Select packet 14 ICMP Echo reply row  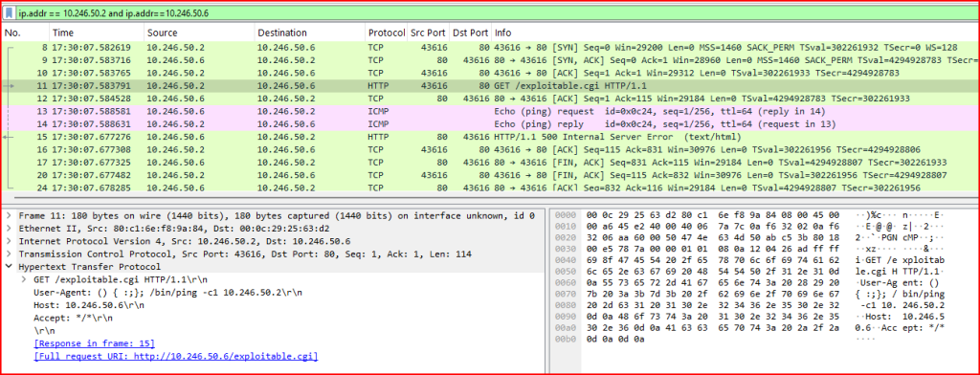(x=490, y=124)
